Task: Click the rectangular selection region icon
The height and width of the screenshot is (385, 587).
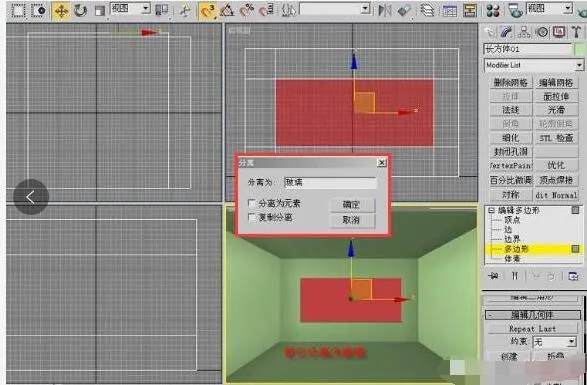Action: click(18, 10)
